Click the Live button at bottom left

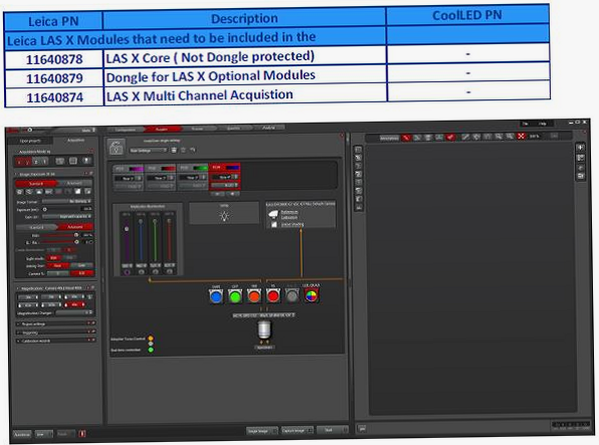(44, 434)
